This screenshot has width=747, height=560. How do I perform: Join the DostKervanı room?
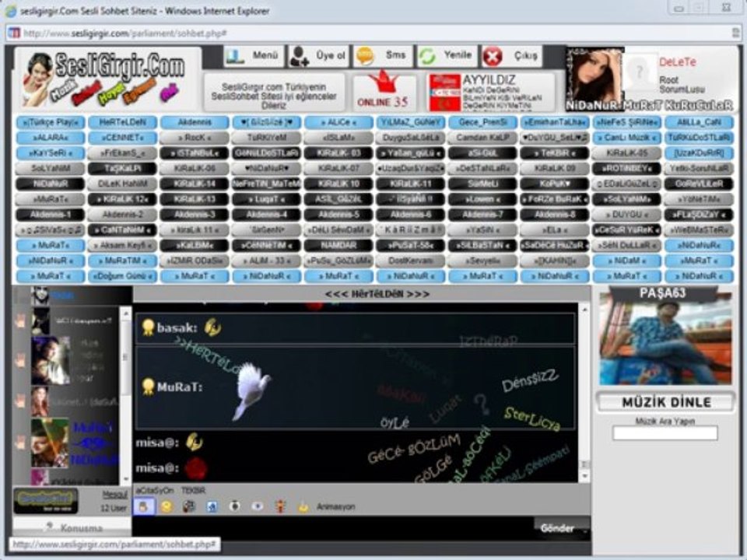tap(411, 261)
